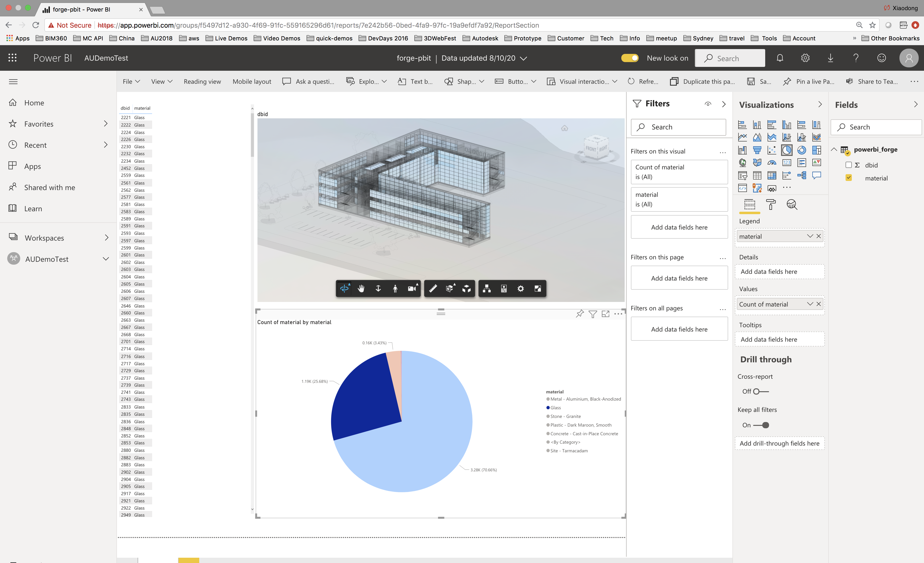Check the dbid field checkbox
The height and width of the screenshot is (563, 924).
coord(848,165)
